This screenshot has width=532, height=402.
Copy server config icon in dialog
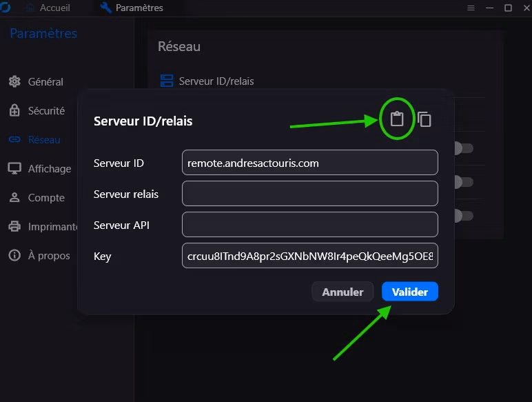pos(424,119)
